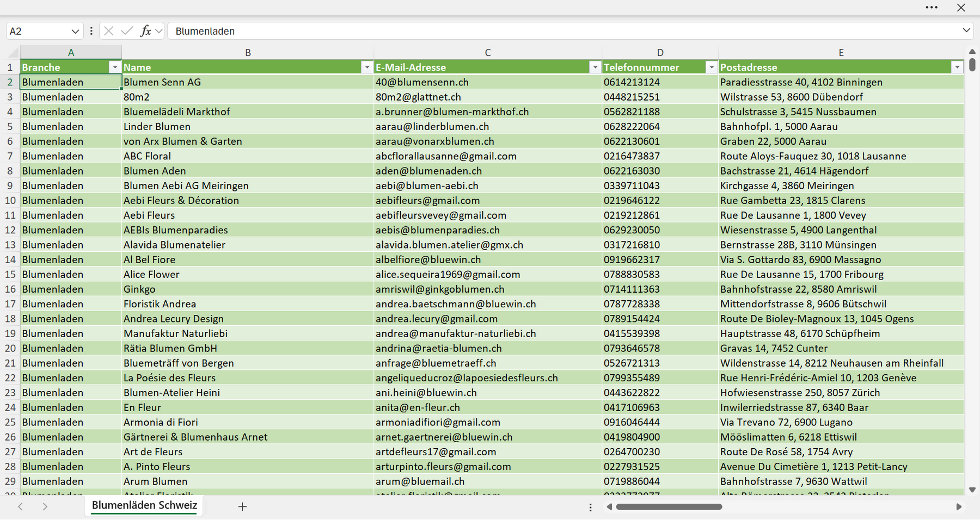Open the three-dot more options menu
The height and width of the screenshot is (520, 980).
pyautogui.click(x=932, y=8)
